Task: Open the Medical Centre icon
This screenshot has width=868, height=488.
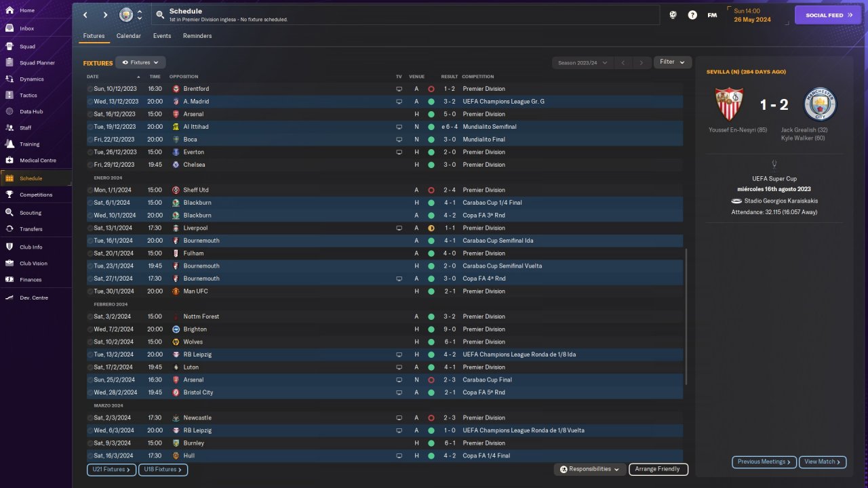Action: pyautogui.click(x=9, y=161)
